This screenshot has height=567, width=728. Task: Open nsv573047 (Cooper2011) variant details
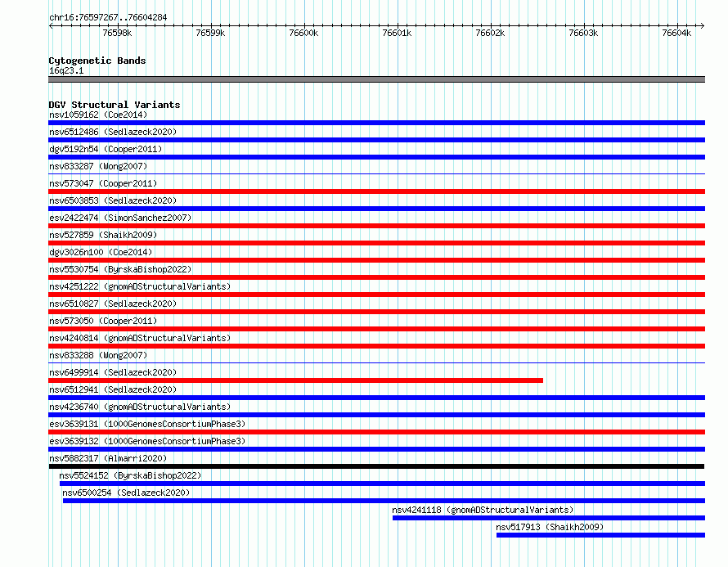[x=103, y=183]
